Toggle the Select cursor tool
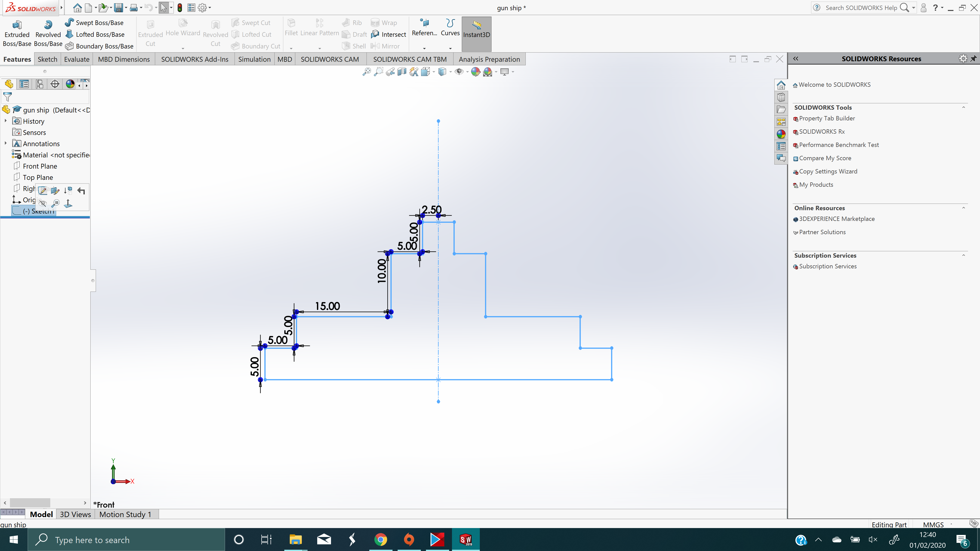The width and height of the screenshot is (980, 551). point(163,8)
